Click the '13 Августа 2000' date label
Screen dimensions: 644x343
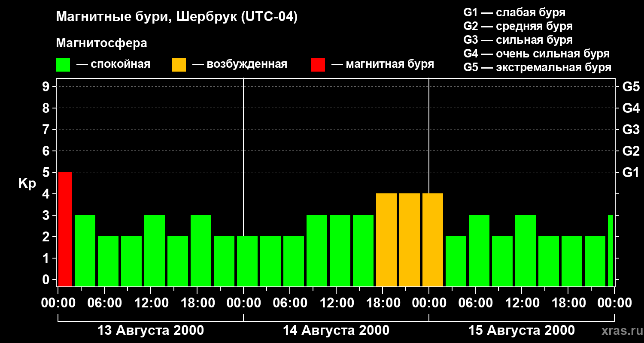(x=151, y=331)
